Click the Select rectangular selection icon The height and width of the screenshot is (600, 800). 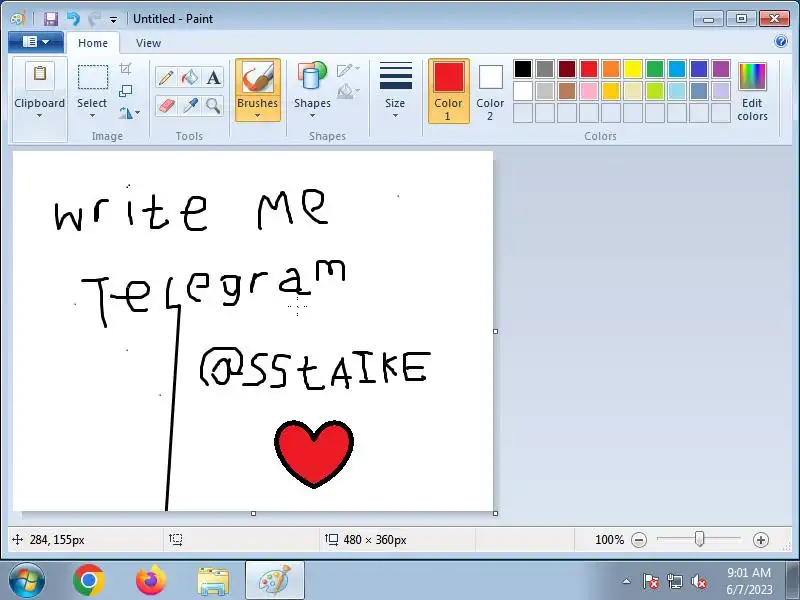pos(92,78)
